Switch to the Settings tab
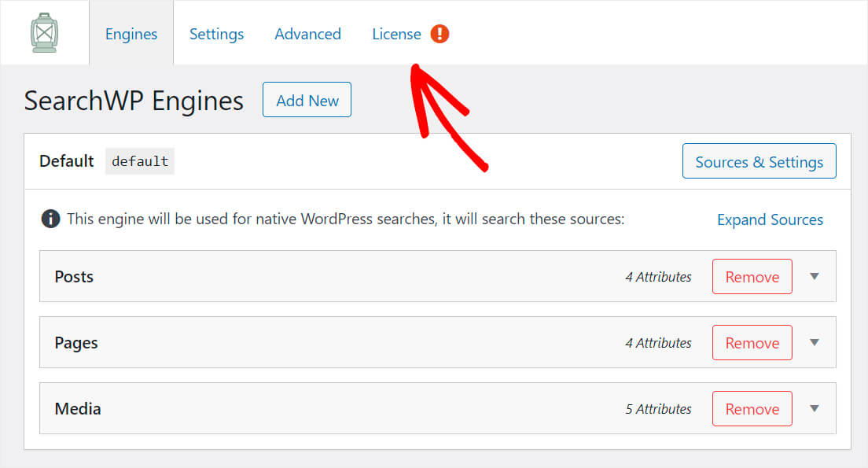The width and height of the screenshot is (868, 468). click(x=216, y=34)
